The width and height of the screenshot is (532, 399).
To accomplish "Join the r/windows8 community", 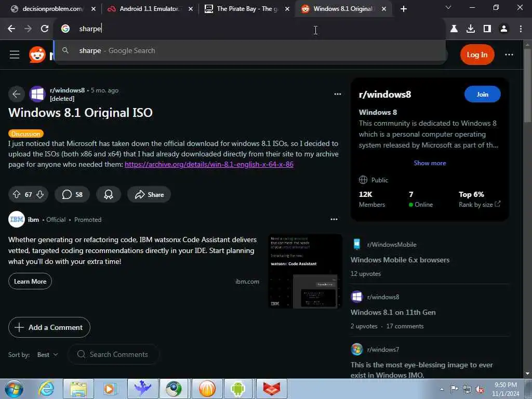I will [x=482, y=94].
